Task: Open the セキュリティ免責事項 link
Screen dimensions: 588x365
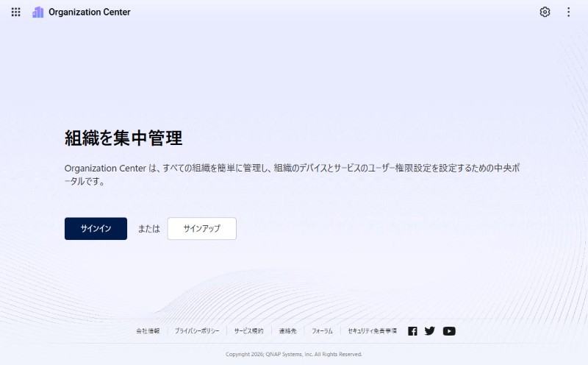Action: [x=372, y=331]
